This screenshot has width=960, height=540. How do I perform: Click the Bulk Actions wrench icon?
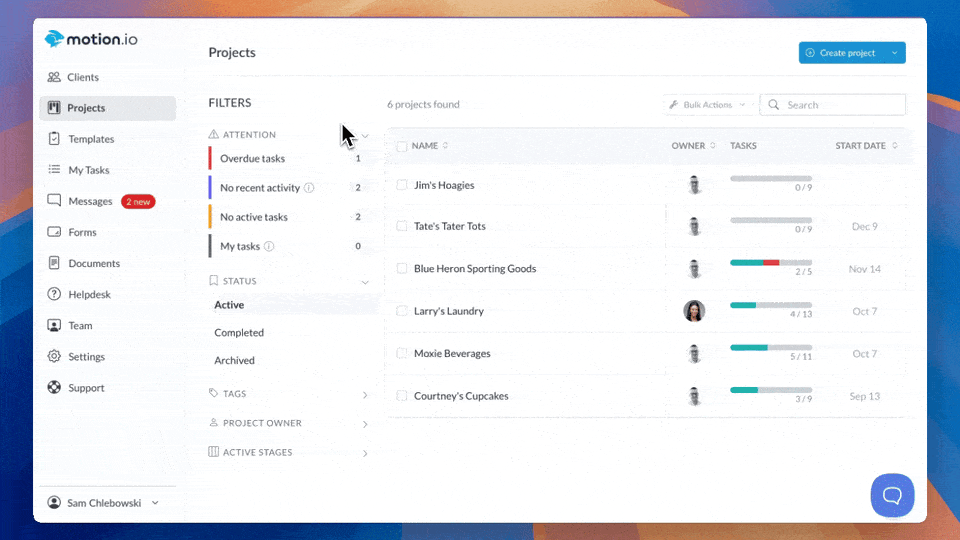coord(673,105)
